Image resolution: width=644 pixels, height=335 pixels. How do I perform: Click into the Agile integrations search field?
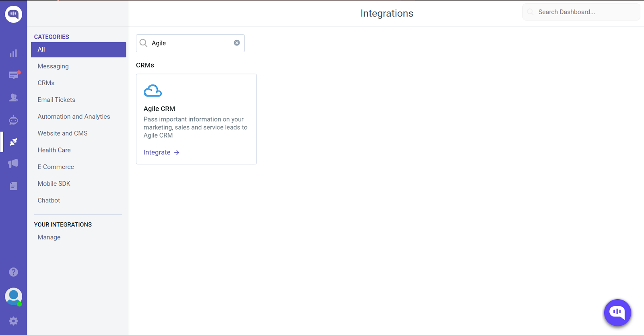(190, 43)
